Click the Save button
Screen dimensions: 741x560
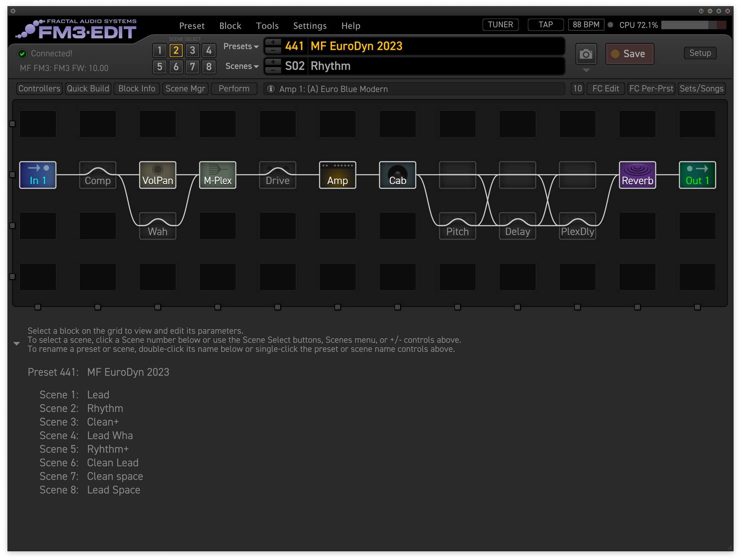pyautogui.click(x=629, y=54)
